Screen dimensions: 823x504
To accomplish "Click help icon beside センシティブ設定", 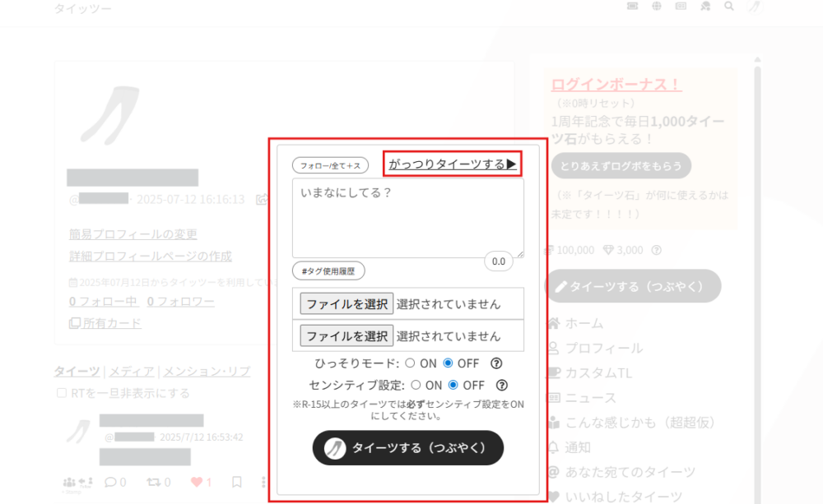I will coord(502,385).
